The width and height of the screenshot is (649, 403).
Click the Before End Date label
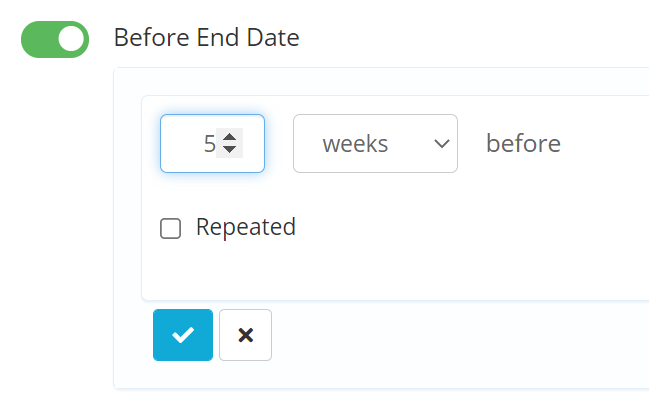tap(206, 38)
